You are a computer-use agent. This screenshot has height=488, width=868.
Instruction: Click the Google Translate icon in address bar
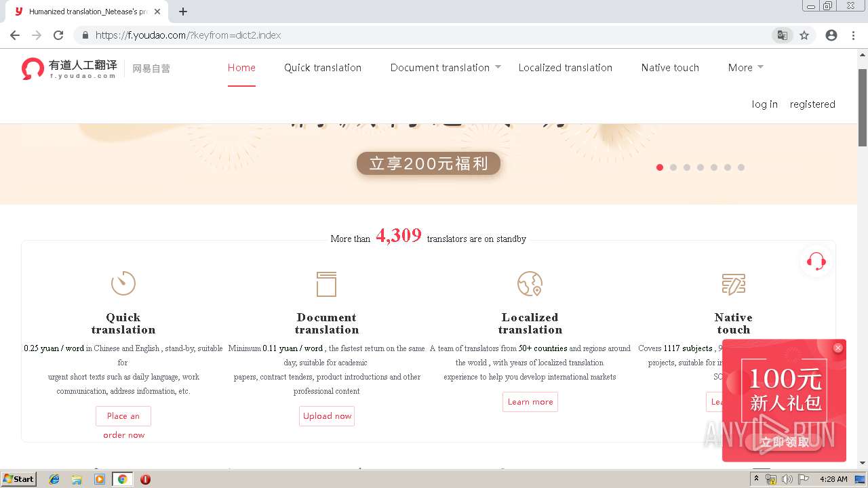pyautogui.click(x=783, y=35)
